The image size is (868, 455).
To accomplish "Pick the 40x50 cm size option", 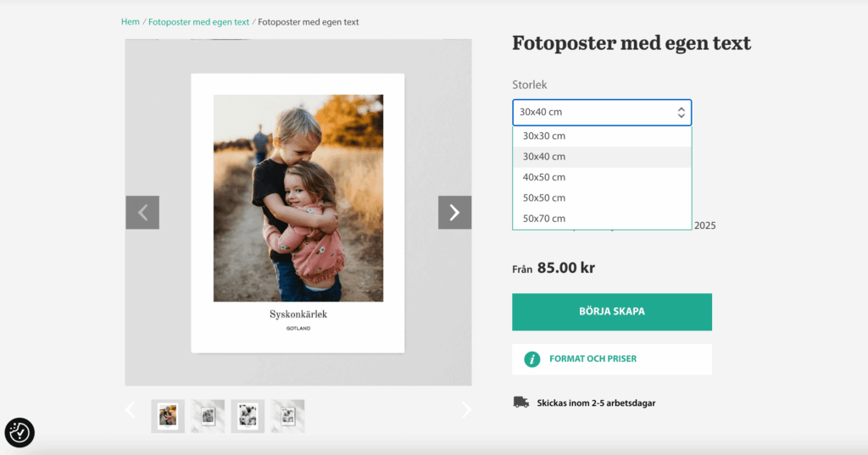I will [x=544, y=177].
